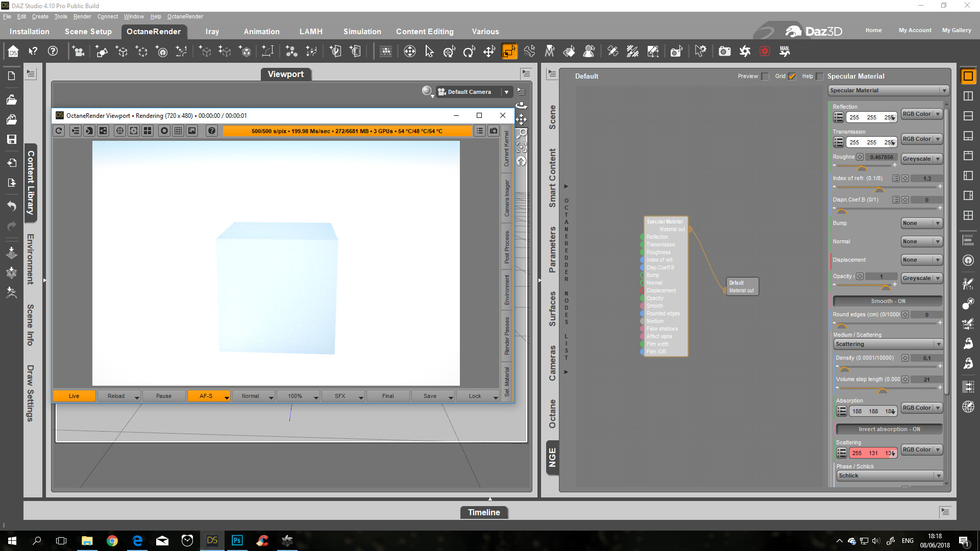Click the Smooth - ON button
The height and width of the screenshot is (551, 980).
pos(888,301)
